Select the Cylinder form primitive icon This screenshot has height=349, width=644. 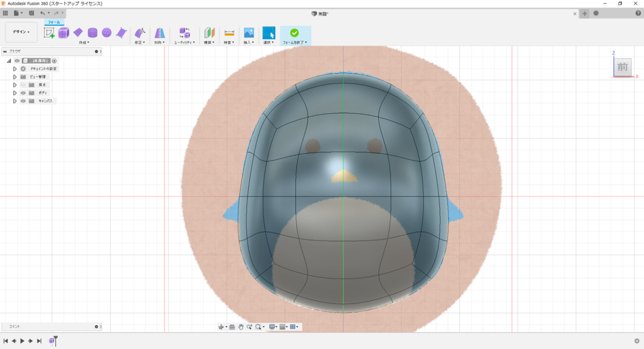[92, 33]
